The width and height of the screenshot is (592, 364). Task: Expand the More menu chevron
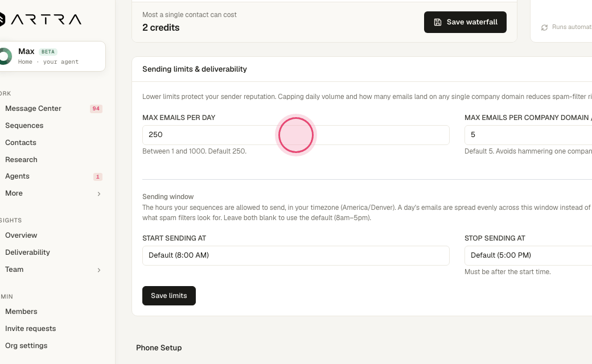coord(99,194)
